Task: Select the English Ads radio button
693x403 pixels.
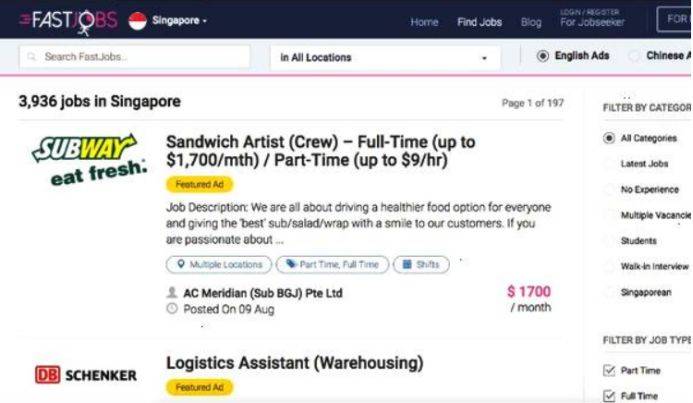Action: (544, 56)
